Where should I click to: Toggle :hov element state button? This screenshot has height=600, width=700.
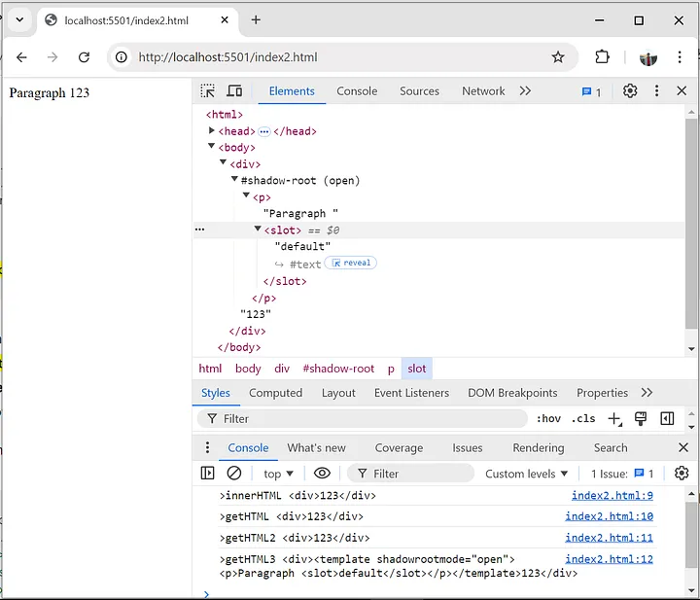click(x=548, y=419)
